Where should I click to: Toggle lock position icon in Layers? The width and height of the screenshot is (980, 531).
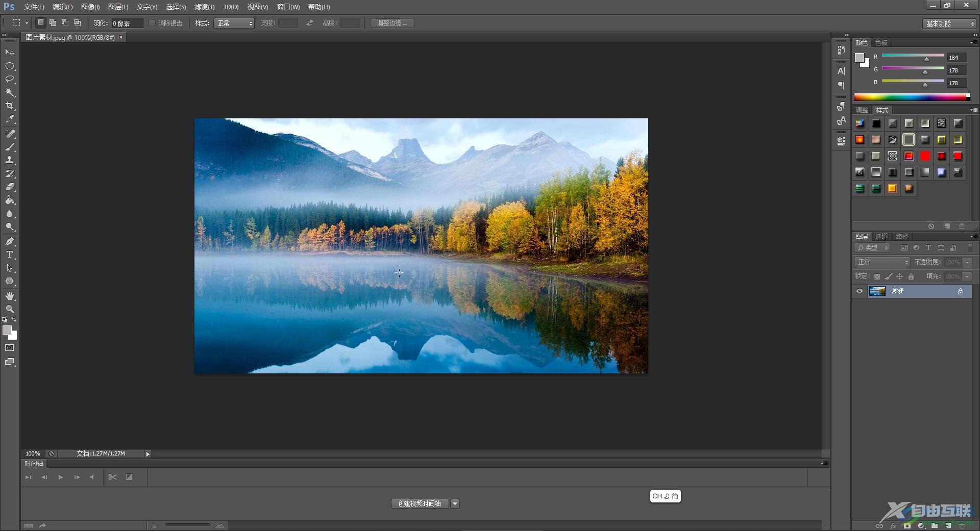click(x=899, y=276)
